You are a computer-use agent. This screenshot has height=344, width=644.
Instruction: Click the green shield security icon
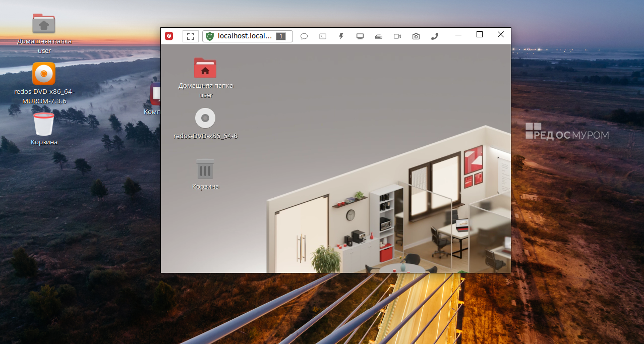(210, 36)
